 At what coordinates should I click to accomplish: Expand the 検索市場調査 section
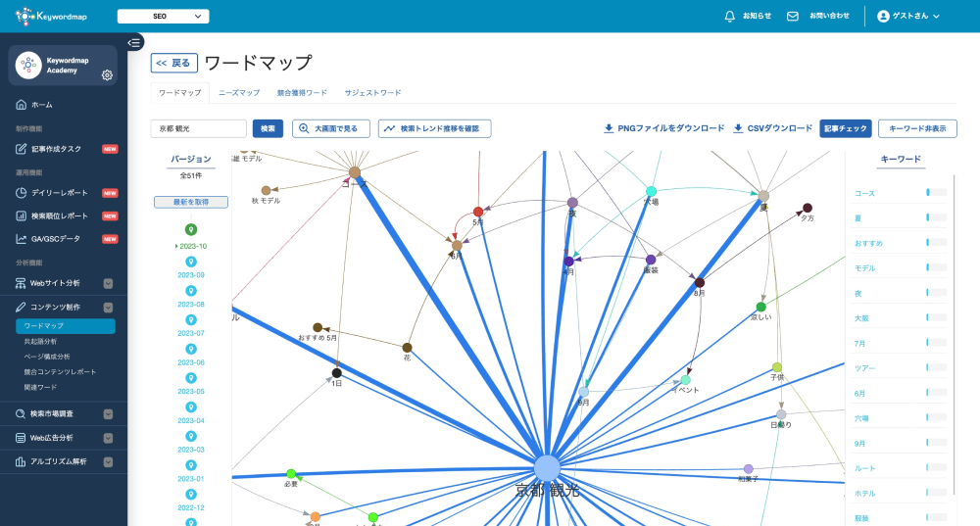(108, 414)
